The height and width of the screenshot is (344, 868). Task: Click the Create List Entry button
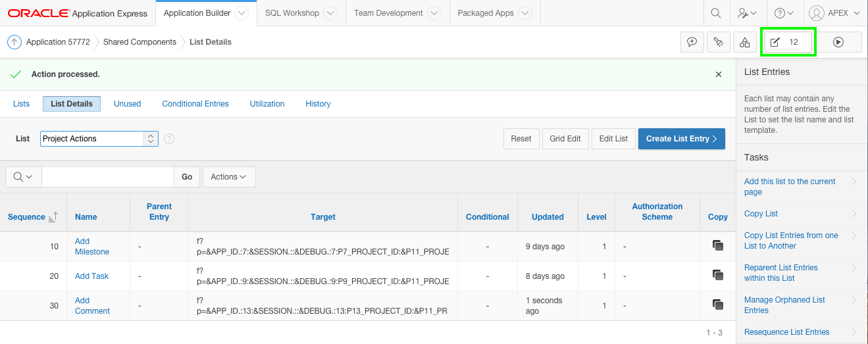(x=681, y=139)
